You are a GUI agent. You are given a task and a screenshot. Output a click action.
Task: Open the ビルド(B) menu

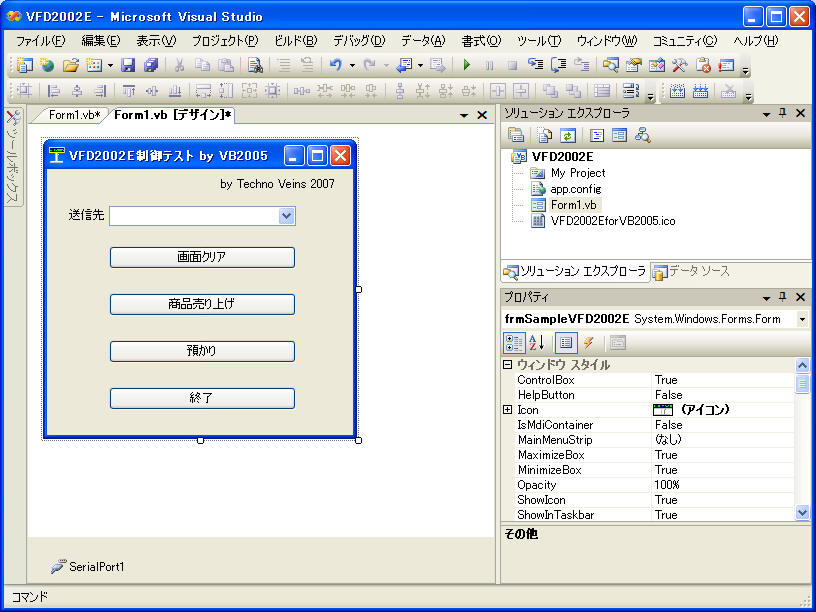click(x=296, y=41)
